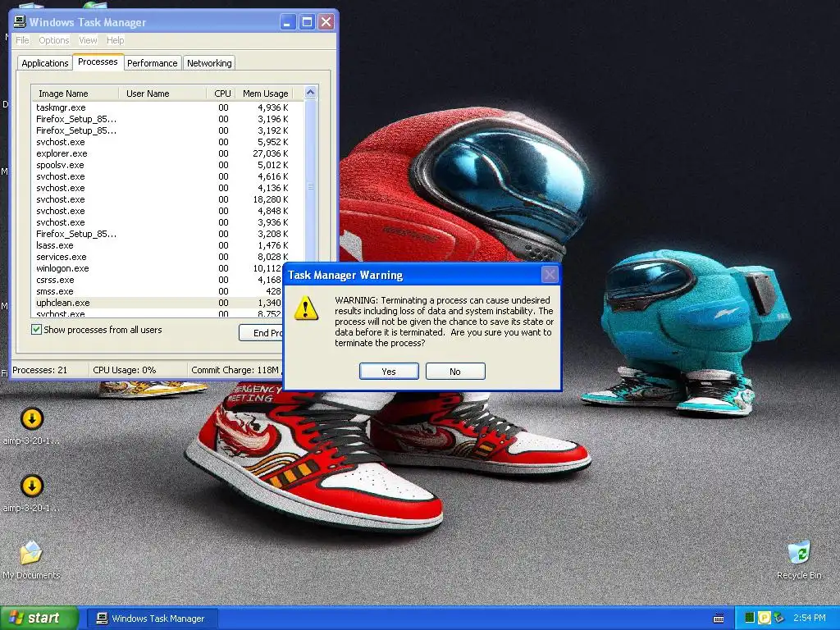Select the csrss.exe process row
The height and width of the screenshot is (630, 840).
158,281
